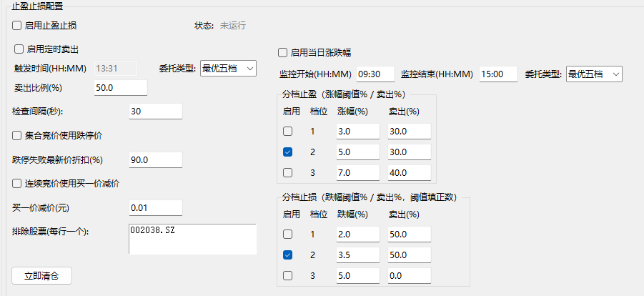Click take-profit tier 1 卖出 field 30.0
The width and height of the screenshot is (644, 296).
click(x=410, y=131)
